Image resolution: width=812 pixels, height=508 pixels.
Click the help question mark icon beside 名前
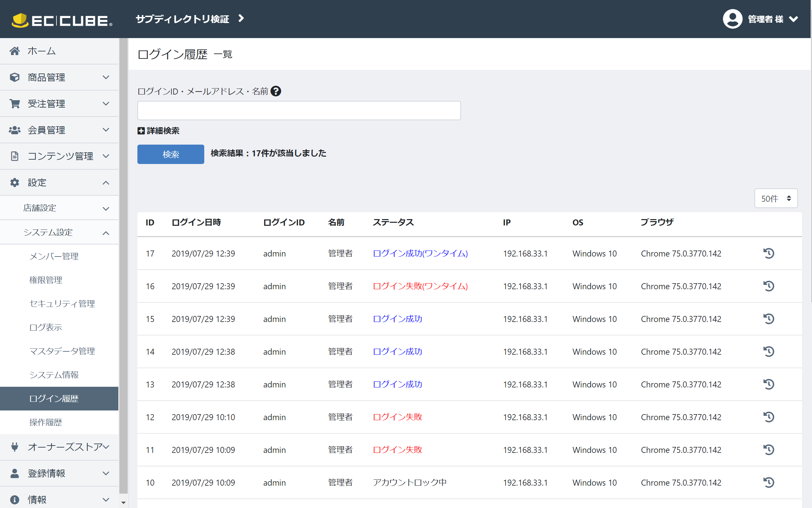pyautogui.click(x=276, y=91)
